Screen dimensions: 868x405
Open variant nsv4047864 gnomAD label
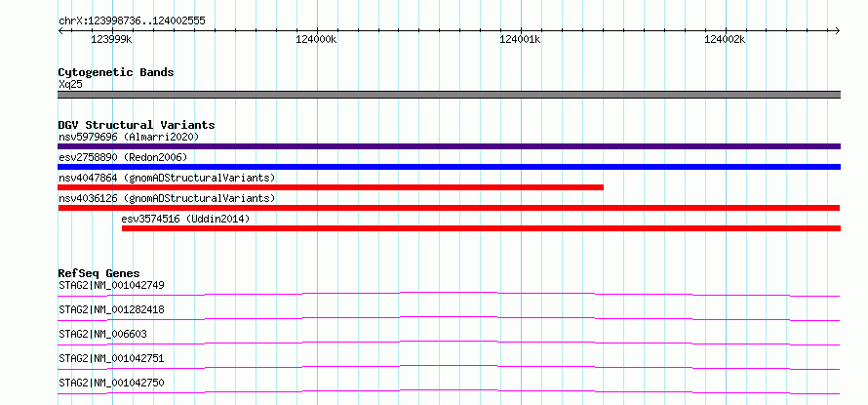167,178
